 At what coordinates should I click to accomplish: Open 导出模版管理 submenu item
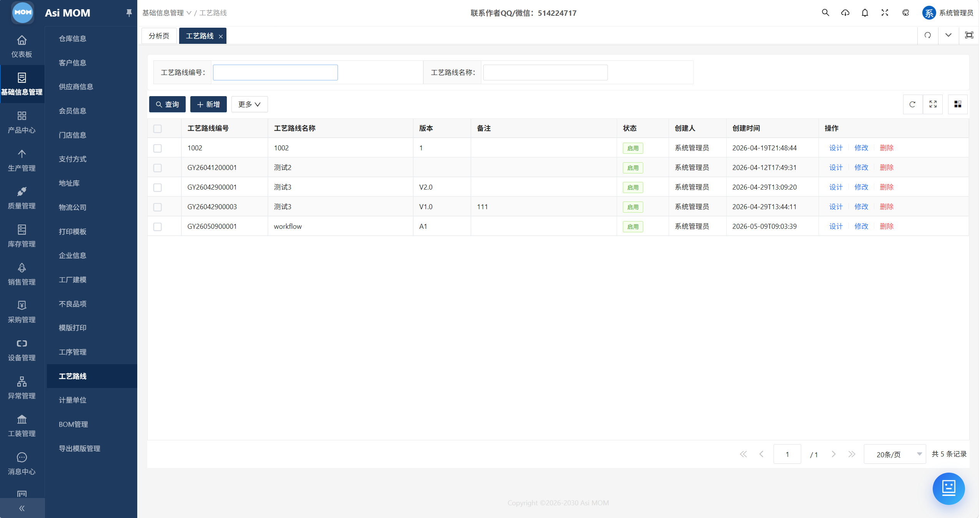79,448
